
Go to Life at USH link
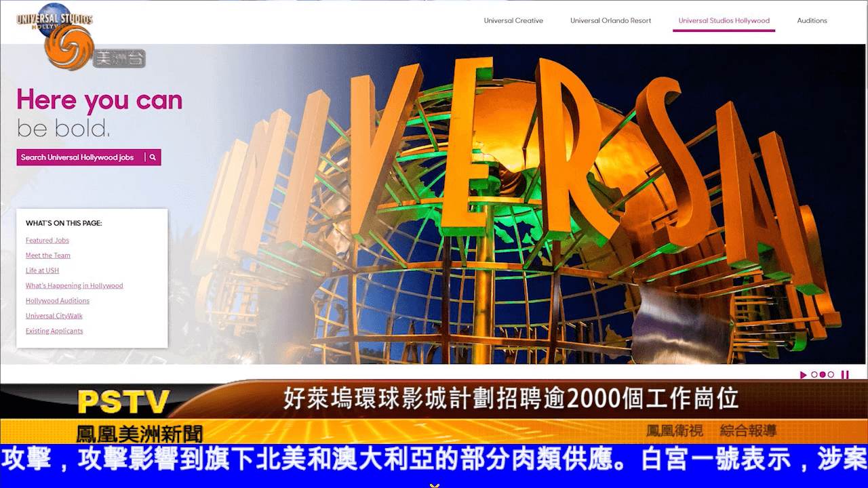pos(42,270)
